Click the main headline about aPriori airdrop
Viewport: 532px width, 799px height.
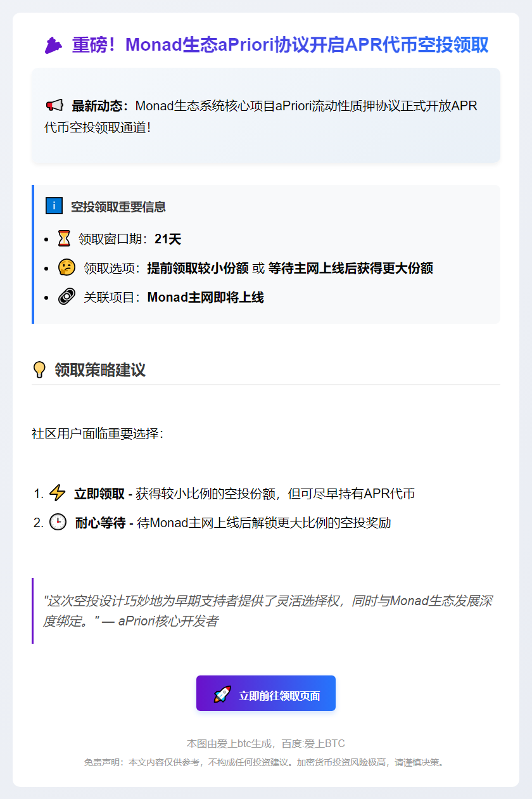(x=280, y=46)
